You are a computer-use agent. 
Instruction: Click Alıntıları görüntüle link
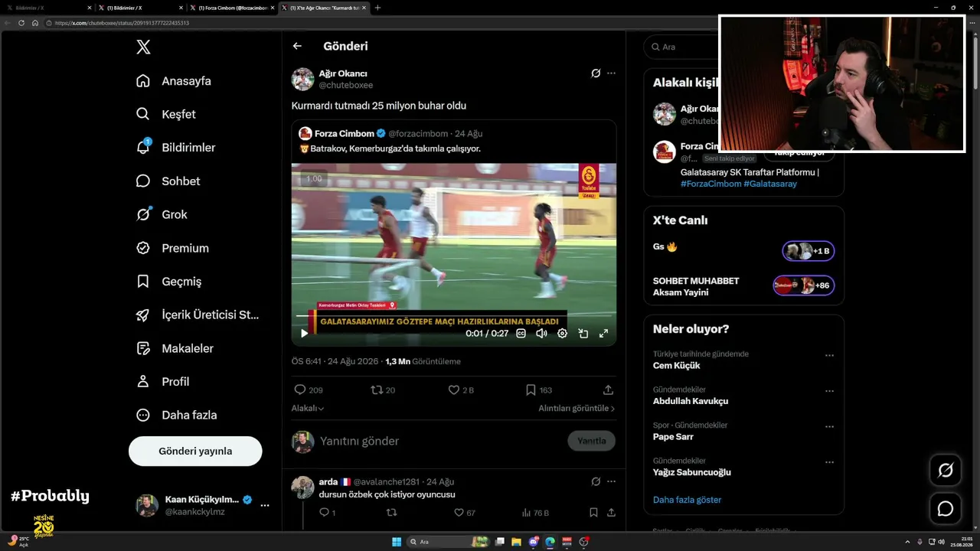(x=577, y=408)
